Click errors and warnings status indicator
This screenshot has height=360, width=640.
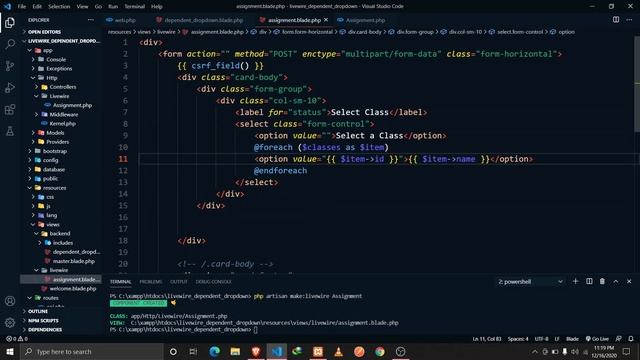(x=17, y=339)
